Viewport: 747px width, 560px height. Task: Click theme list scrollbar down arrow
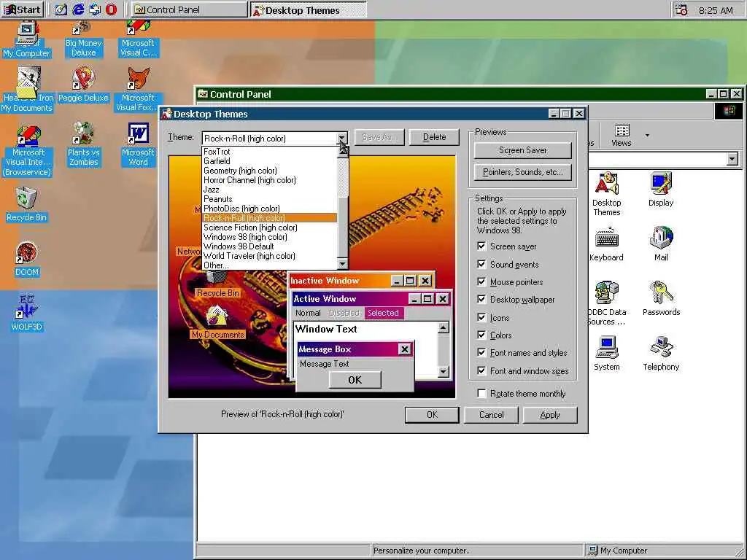point(342,264)
